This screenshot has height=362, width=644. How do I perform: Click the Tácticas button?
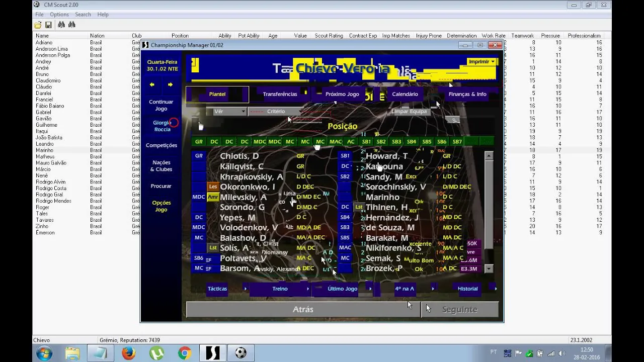[217, 289]
